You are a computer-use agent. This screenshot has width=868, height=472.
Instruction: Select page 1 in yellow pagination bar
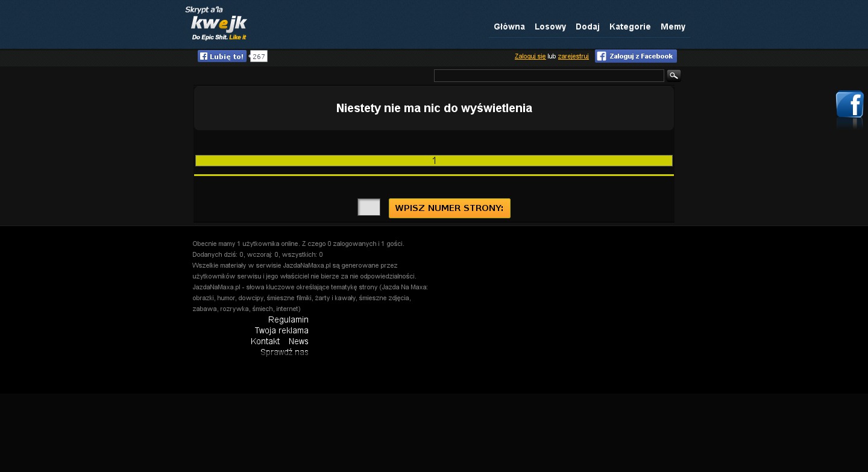tap(434, 161)
